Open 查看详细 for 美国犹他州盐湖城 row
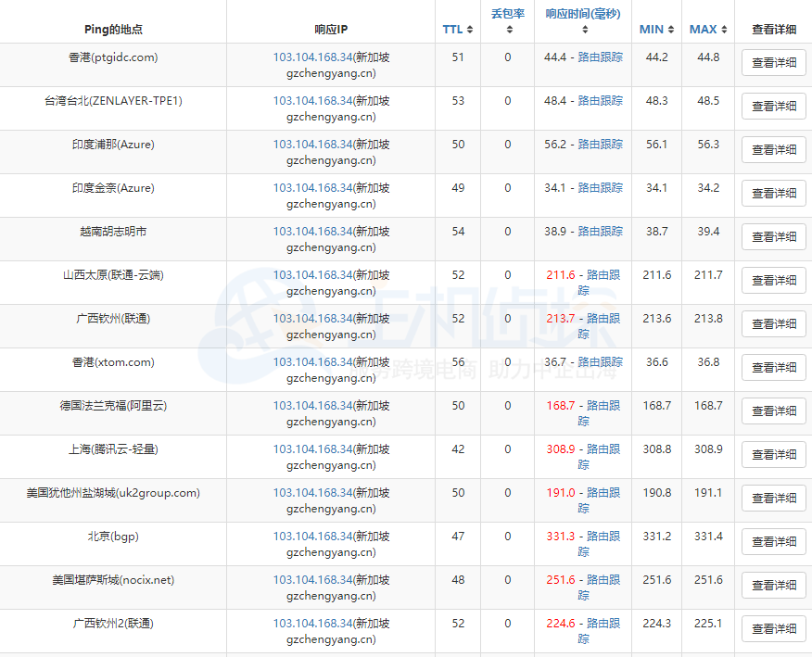This screenshot has height=657, width=812. (x=774, y=498)
